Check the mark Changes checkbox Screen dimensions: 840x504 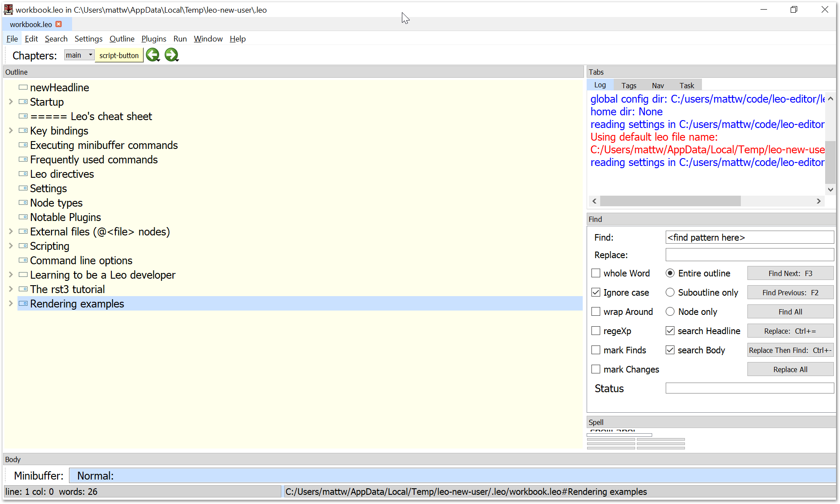point(595,369)
